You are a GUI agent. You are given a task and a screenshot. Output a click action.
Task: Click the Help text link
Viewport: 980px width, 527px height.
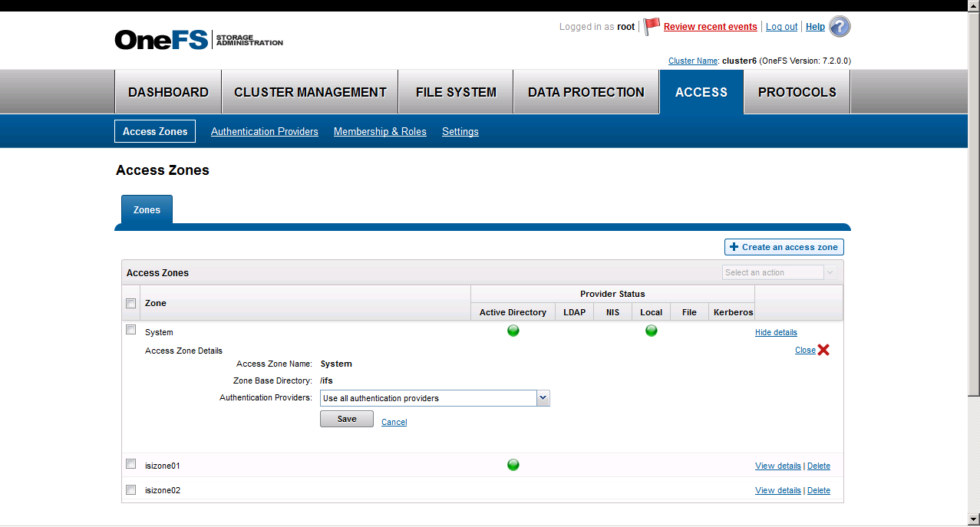pos(815,27)
